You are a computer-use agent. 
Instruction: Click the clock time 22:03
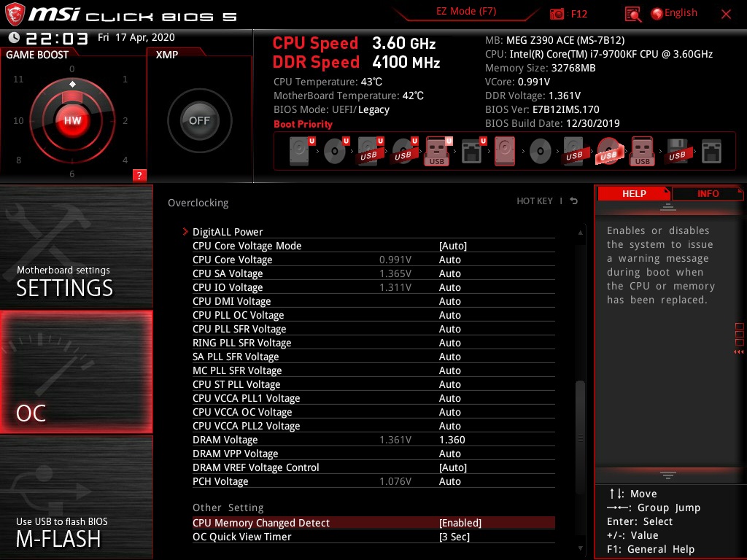click(57, 38)
